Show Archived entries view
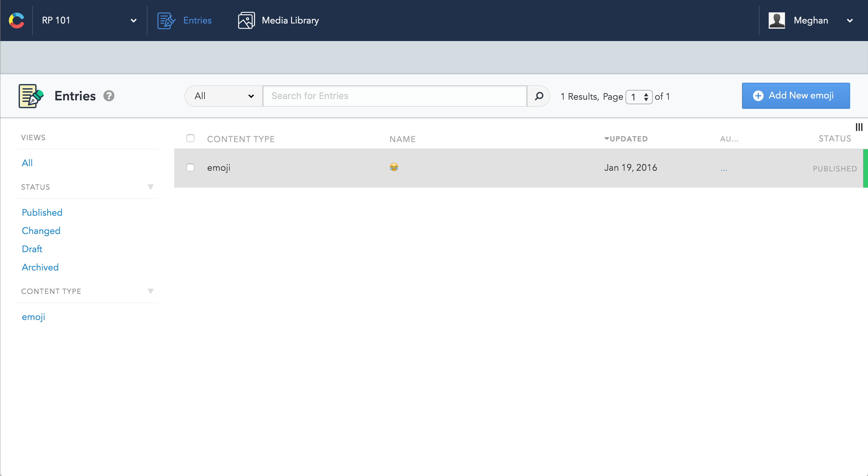The image size is (868, 476). coord(40,267)
